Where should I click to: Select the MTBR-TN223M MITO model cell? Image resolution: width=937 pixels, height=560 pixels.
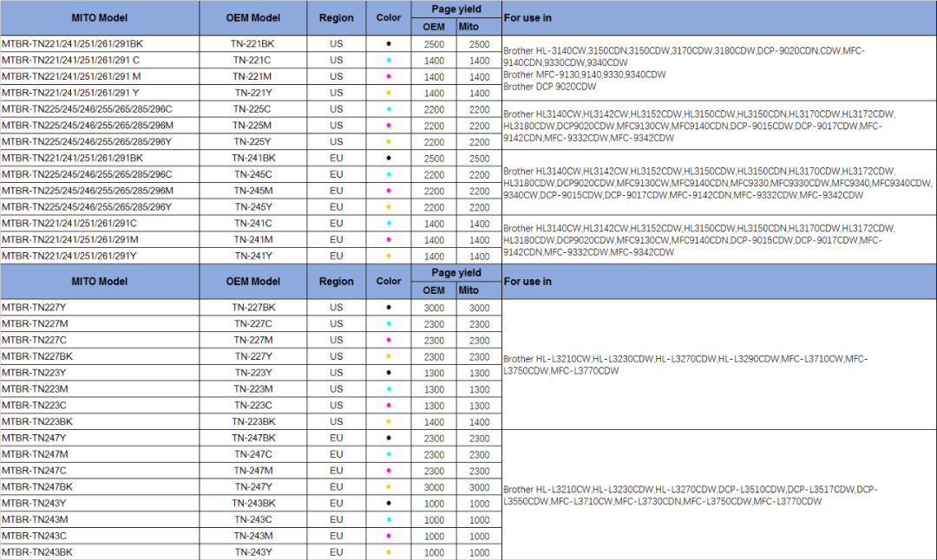click(100, 388)
